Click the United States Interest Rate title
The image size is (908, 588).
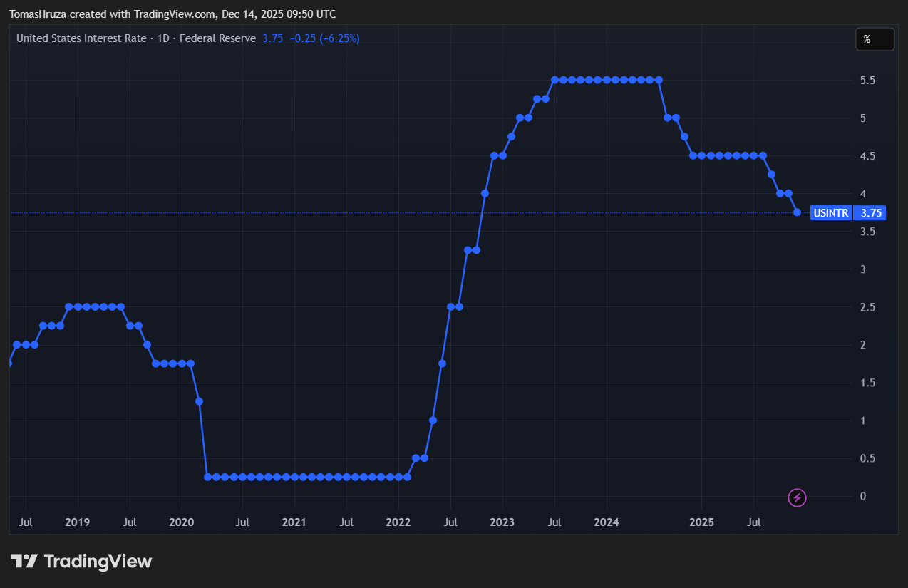(81, 38)
